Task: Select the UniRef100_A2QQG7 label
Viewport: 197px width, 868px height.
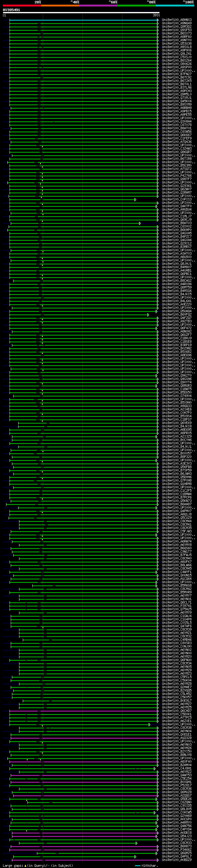Action: (x=177, y=796)
